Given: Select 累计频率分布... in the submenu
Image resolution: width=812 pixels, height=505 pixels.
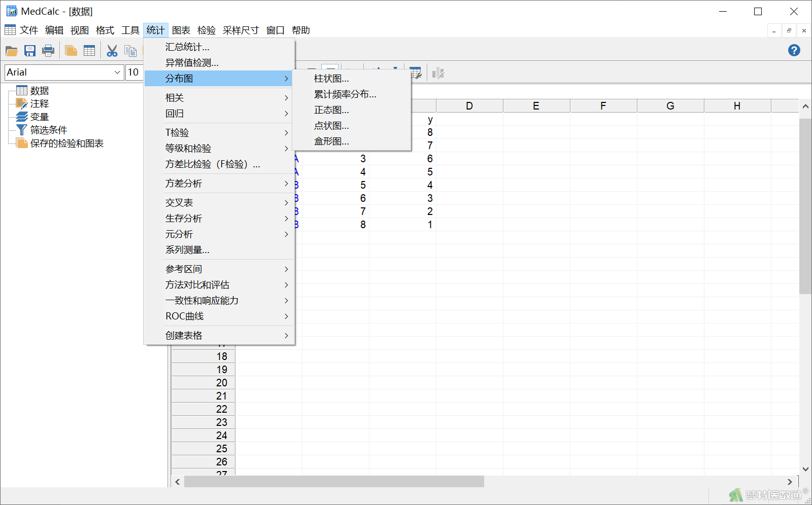Looking at the screenshot, I should tap(352, 94).
